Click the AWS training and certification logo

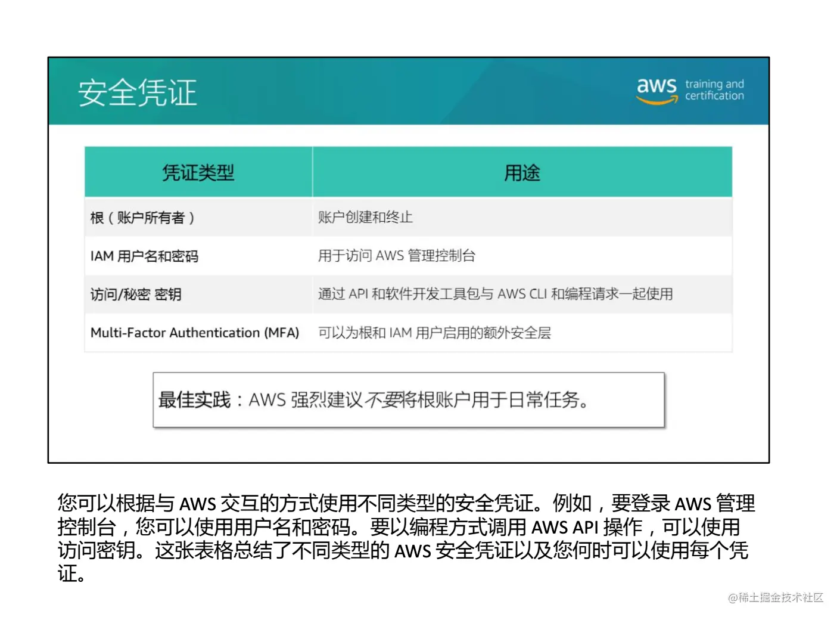point(690,91)
